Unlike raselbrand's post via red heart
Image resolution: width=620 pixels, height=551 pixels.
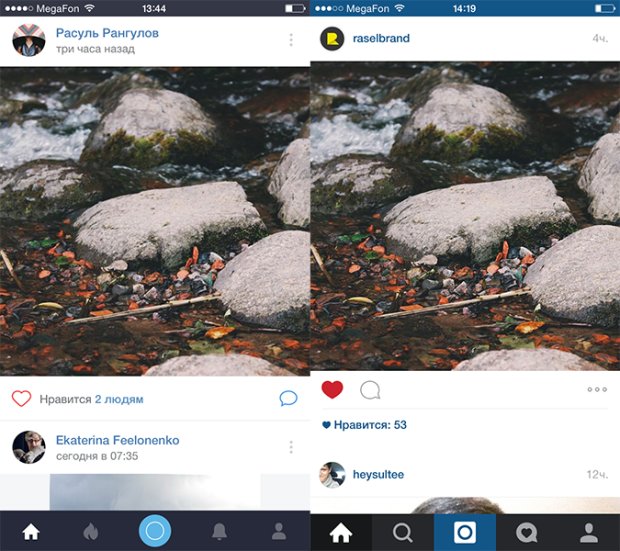pyautogui.click(x=332, y=390)
